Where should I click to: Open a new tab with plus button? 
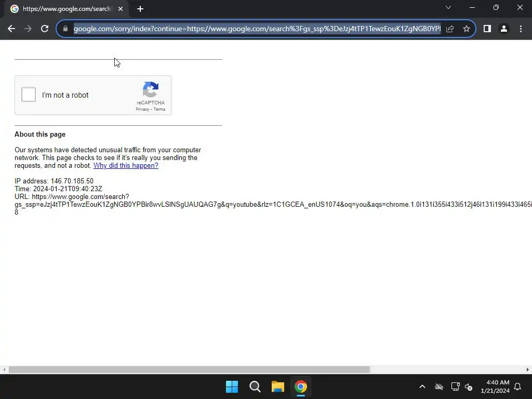point(140,9)
